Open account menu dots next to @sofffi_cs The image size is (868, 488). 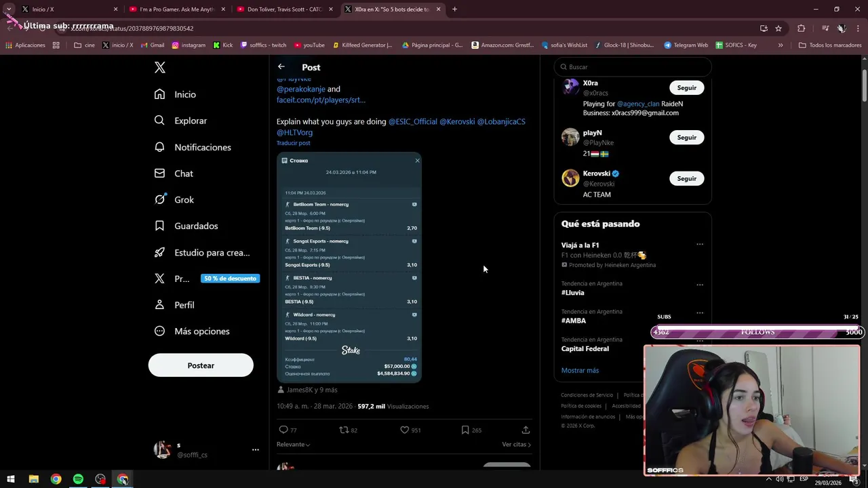255,449
